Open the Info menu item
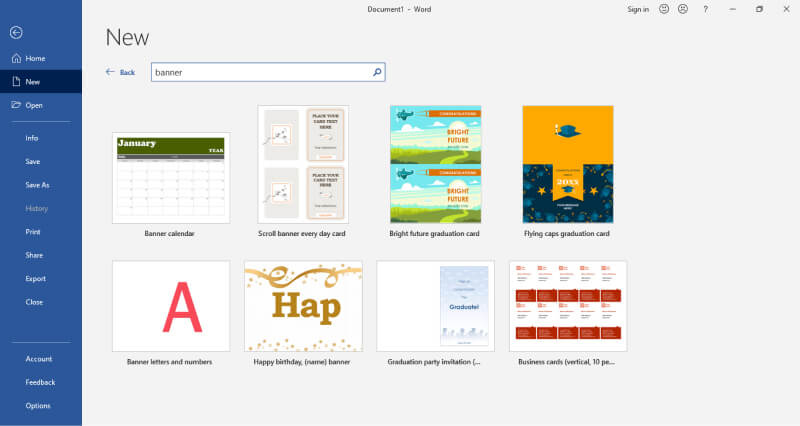 pos(32,138)
